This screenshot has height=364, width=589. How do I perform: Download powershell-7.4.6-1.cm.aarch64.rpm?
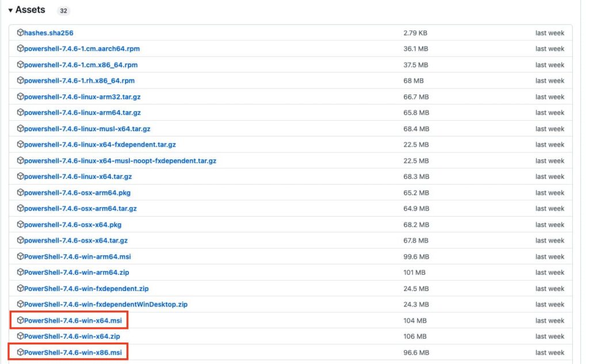(82, 49)
